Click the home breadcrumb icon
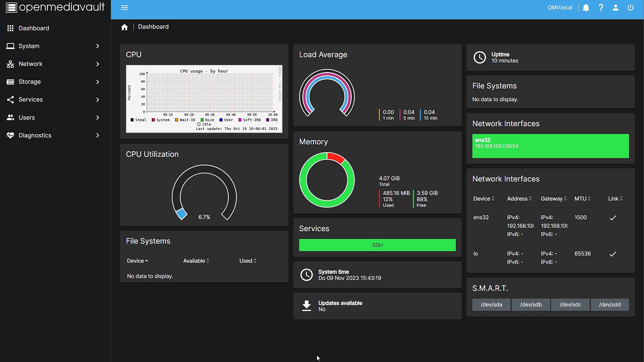The width and height of the screenshot is (644, 362). [x=124, y=27]
